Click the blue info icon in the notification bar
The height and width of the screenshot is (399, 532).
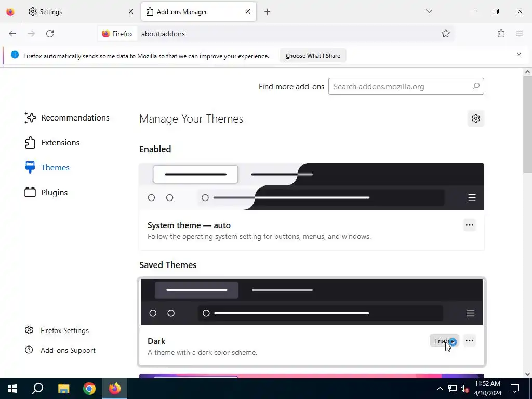coord(15,55)
